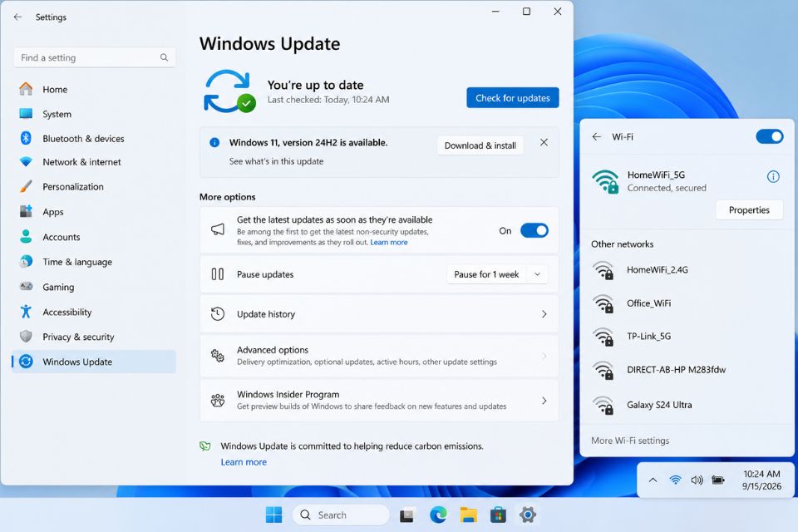
Task: Click Pause for 1 week button
Action: coord(486,274)
